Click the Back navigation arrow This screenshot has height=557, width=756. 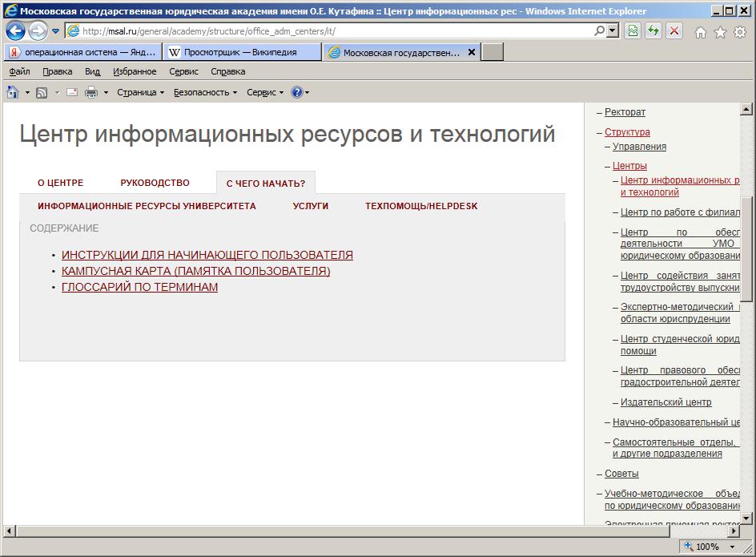coord(15,31)
